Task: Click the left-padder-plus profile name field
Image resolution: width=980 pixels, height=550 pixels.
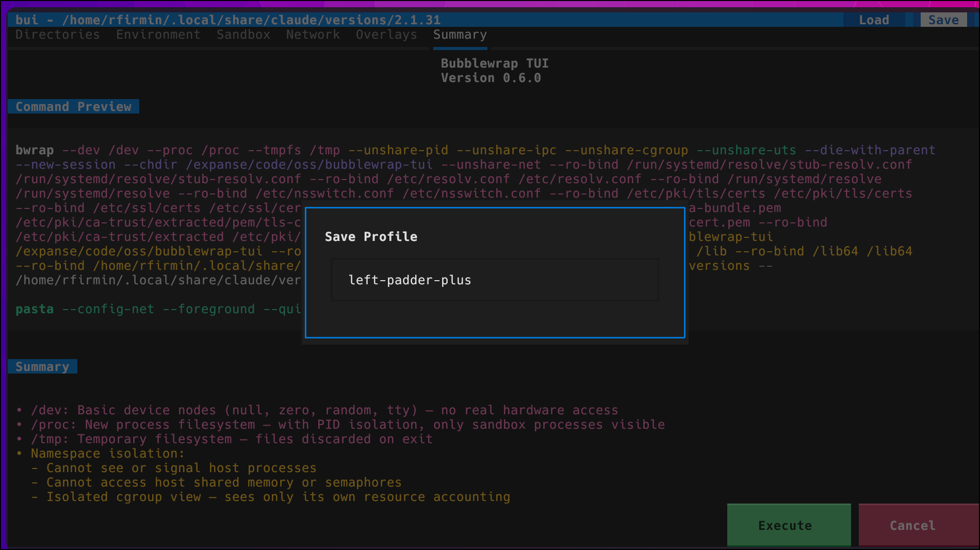Action: 494,280
